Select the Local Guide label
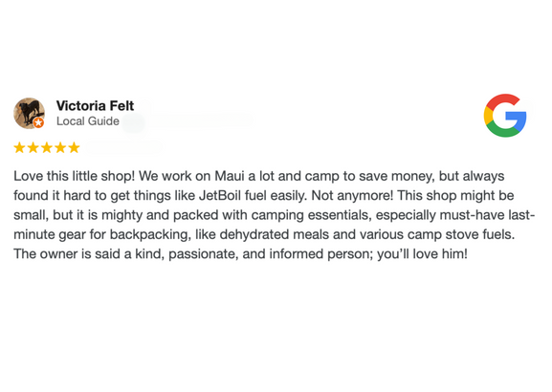Viewport: 552px width, 392px height. point(88,121)
